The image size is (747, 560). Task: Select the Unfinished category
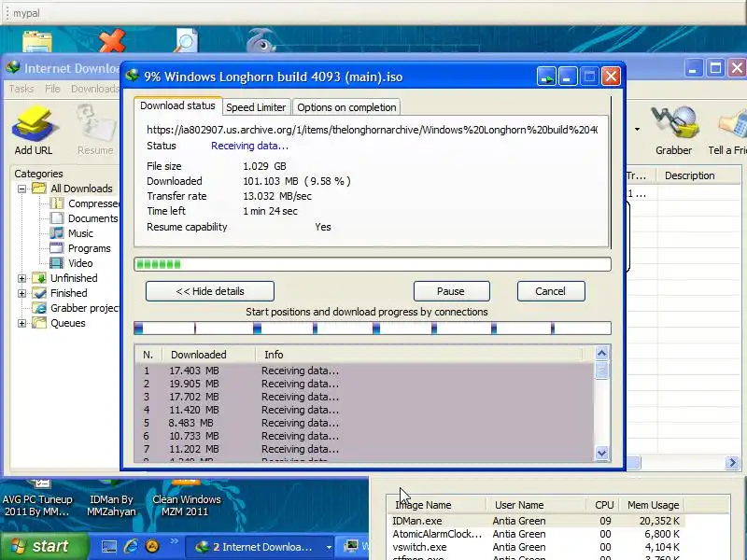(74, 278)
